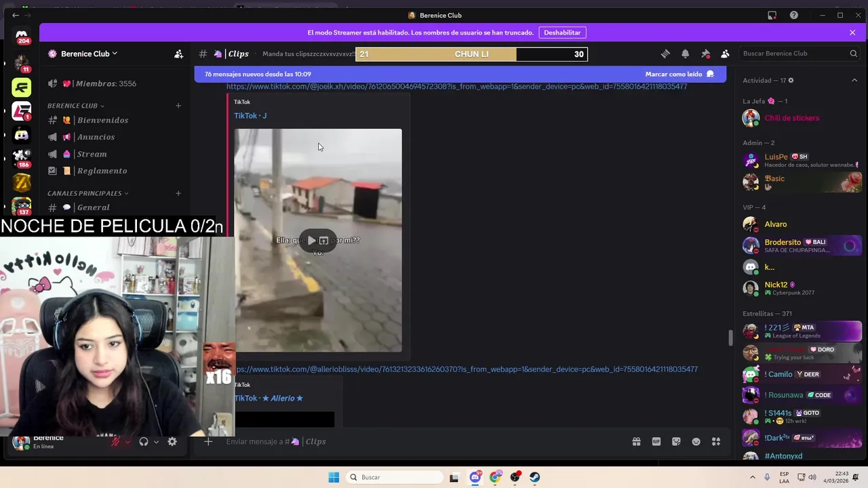Screen dimensions: 868x488
Task: Open member Brodersito profile
Action: [x=802, y=245]
